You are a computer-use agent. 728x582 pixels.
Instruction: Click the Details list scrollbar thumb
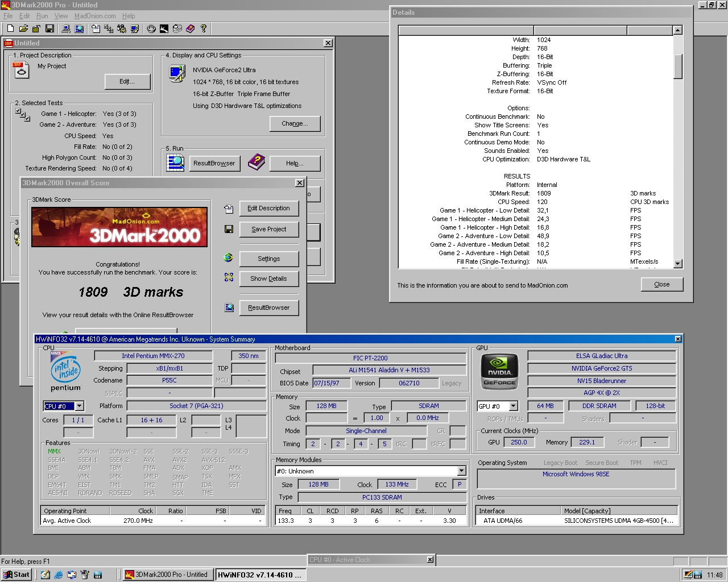677,67
